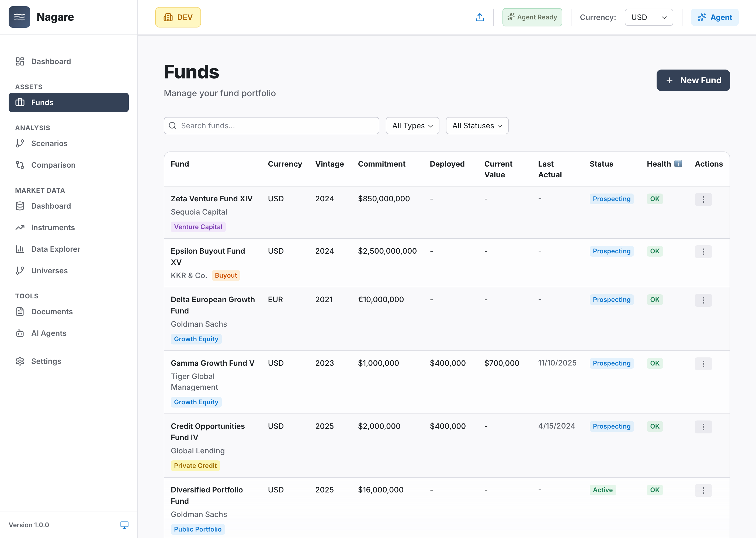Click the monitor icon beside Version 1.0.0

click(x=124, y=525)
